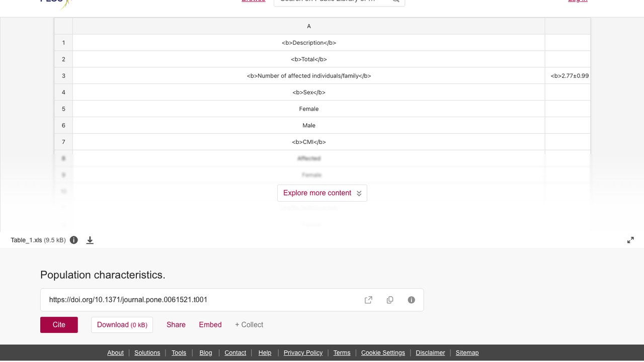The height and width of the screenshot is (362, 644).
Task: Open the Sitemap footer link
Action: click(x=467, y=353)
